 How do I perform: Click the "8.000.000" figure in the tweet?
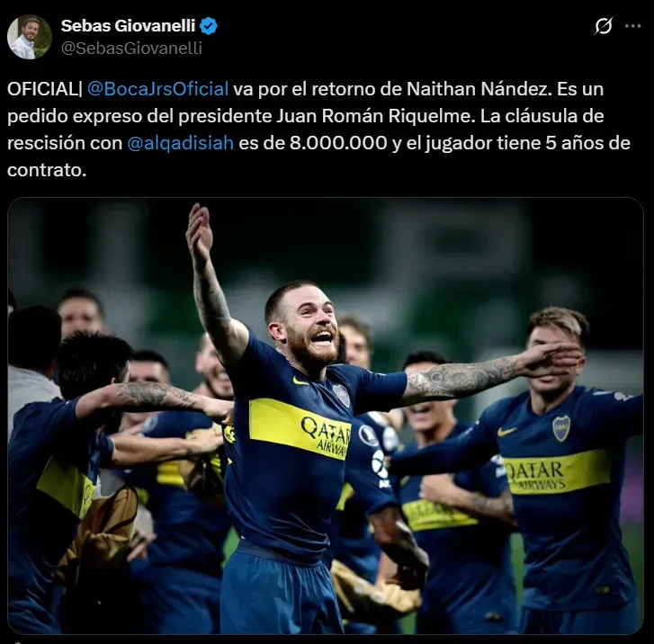click(x=338, y=143)
